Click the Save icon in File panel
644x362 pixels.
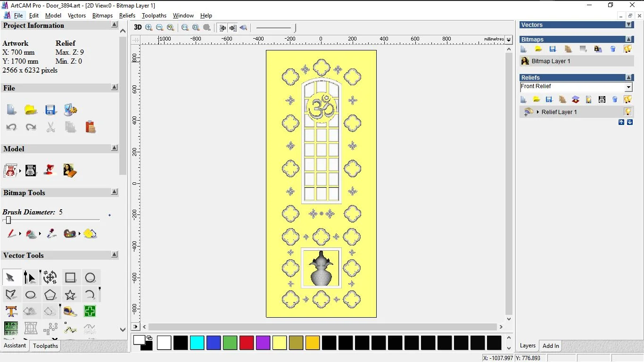50,110
